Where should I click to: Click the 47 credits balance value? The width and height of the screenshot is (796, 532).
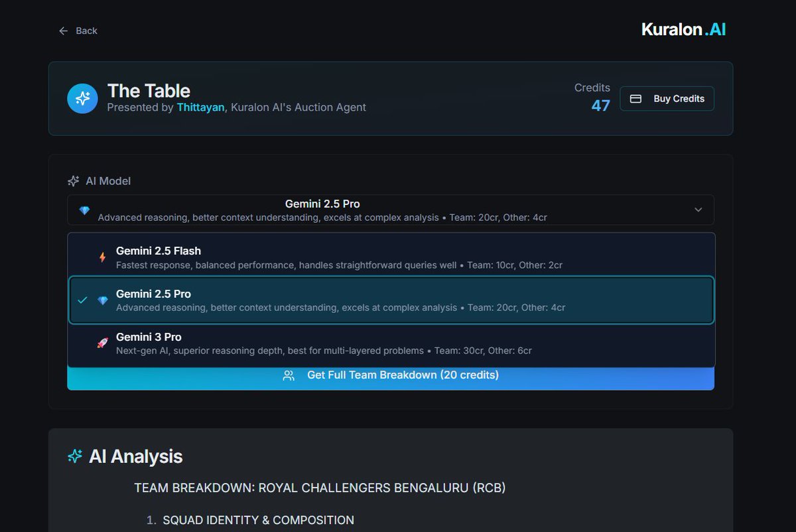[600, 105]
